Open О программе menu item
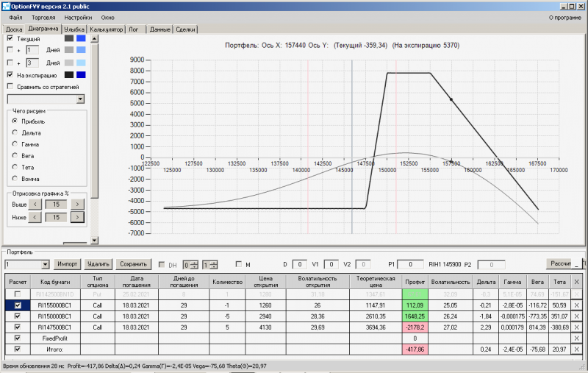Screen dimensions: 588x373 pos(564,17)
